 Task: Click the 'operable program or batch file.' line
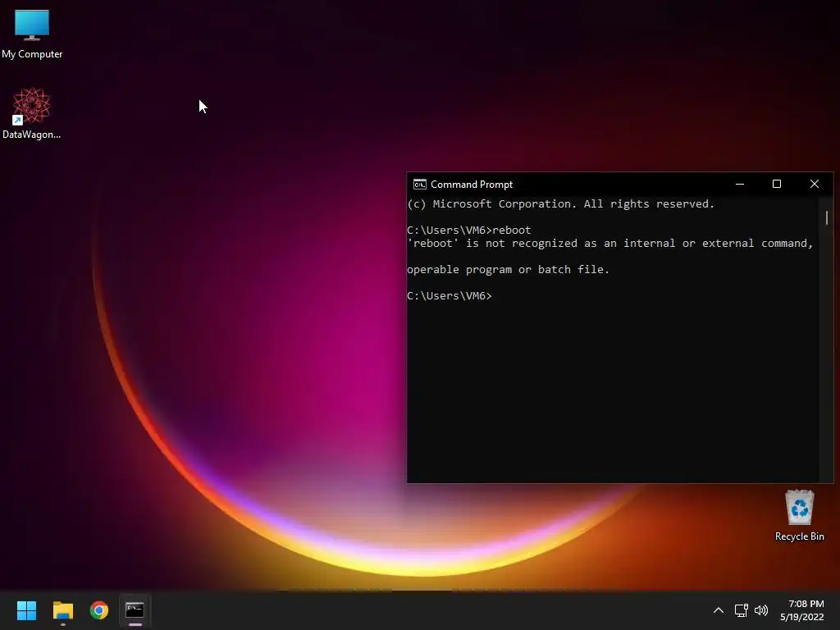click(x=508, y=269)
